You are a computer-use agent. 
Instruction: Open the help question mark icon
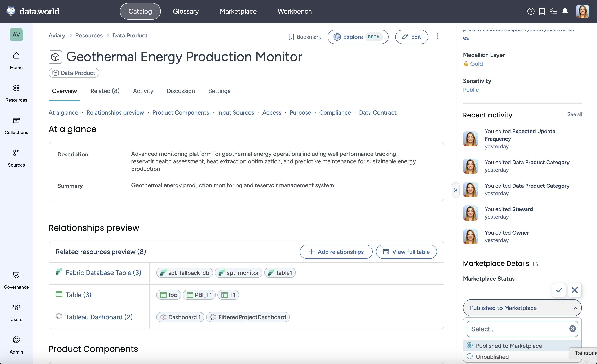point(531,11)
